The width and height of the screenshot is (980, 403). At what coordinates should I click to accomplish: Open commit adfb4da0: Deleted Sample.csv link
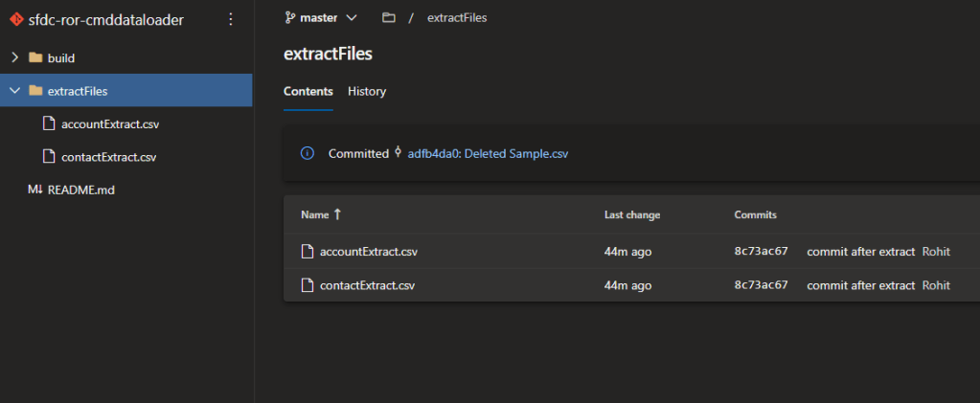click(x=489, y=154)
